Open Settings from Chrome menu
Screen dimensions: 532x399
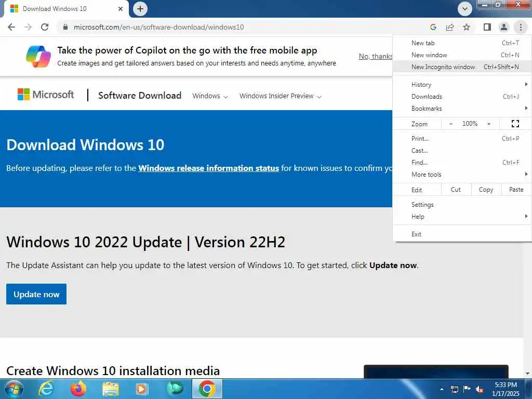462,205
